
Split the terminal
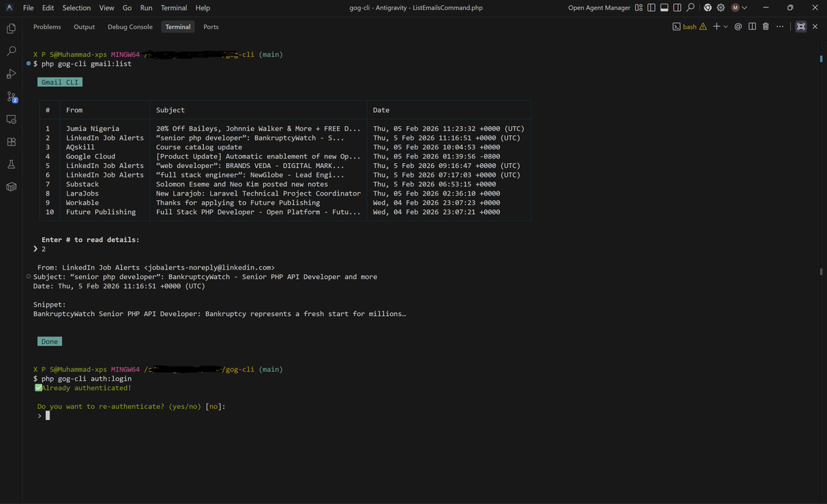[752, 27]
